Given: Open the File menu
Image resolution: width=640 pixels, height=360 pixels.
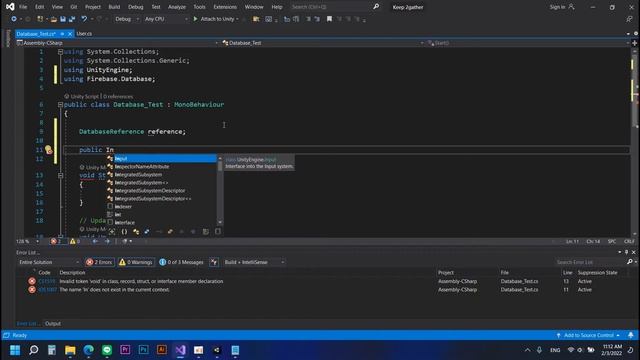Looking at the screenshot, I should tap(23, 7).
